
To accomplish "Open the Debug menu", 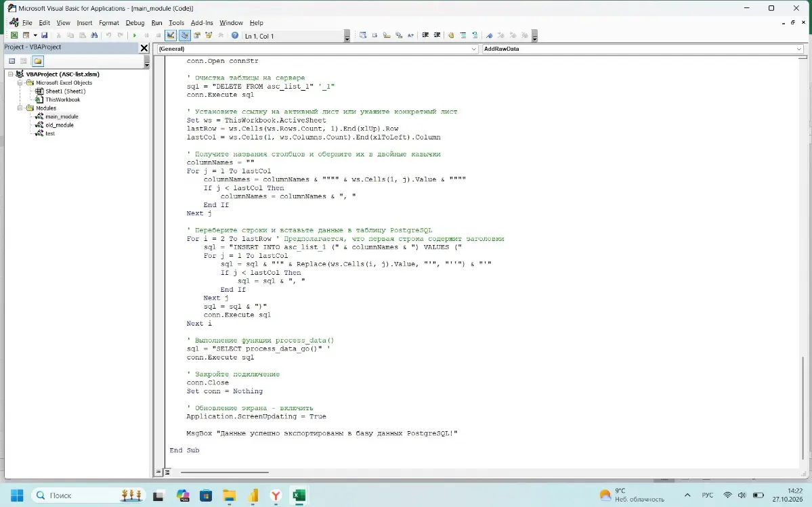I will (135, 23).
